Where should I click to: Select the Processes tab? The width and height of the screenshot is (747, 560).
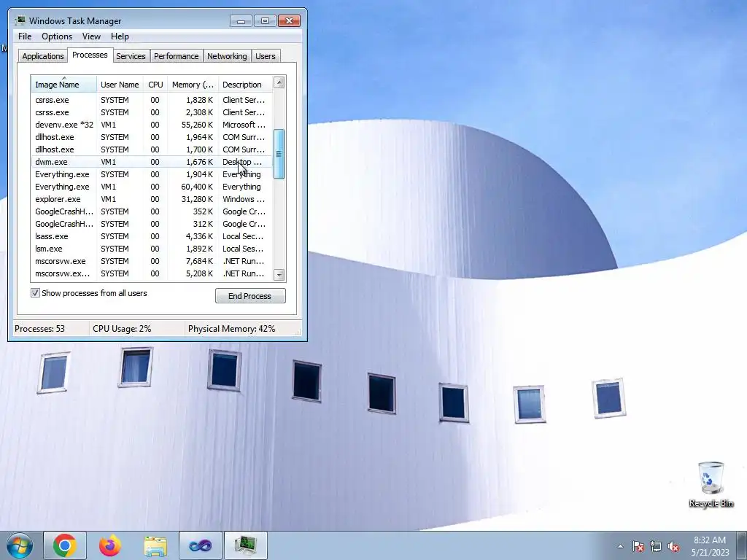click(90, 55)
